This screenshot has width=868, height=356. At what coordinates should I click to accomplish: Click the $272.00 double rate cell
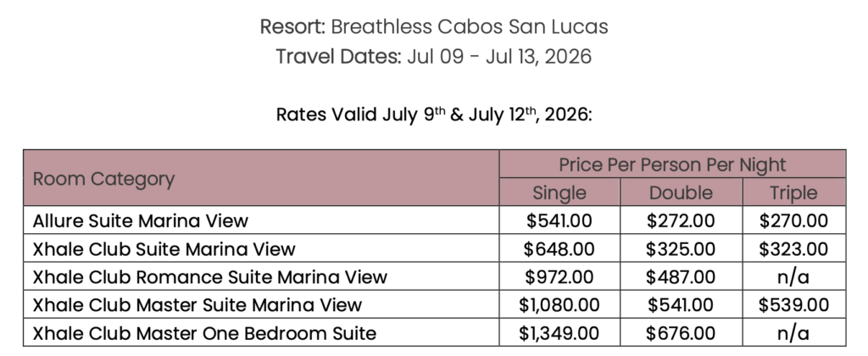pyautogui.click(x=681, y=221)
